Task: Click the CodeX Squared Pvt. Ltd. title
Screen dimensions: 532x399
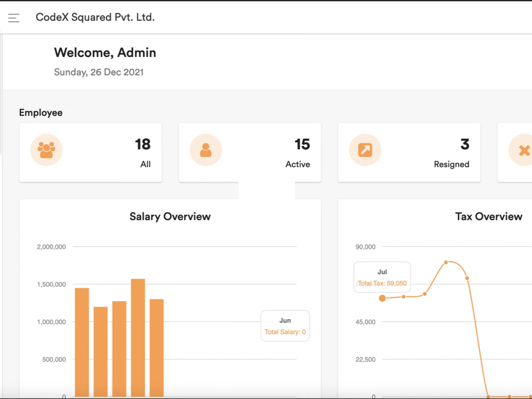Action: (95, 18)
